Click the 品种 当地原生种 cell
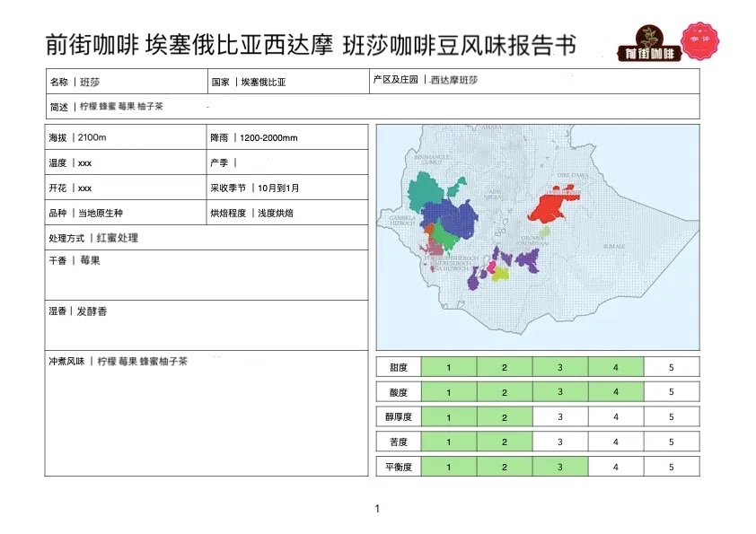 (x=126, y=213)
